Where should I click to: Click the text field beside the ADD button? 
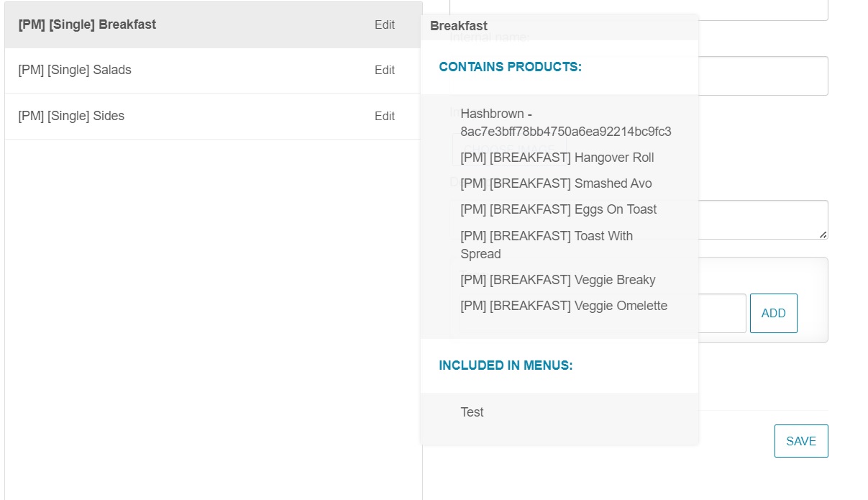coord(721,313)
